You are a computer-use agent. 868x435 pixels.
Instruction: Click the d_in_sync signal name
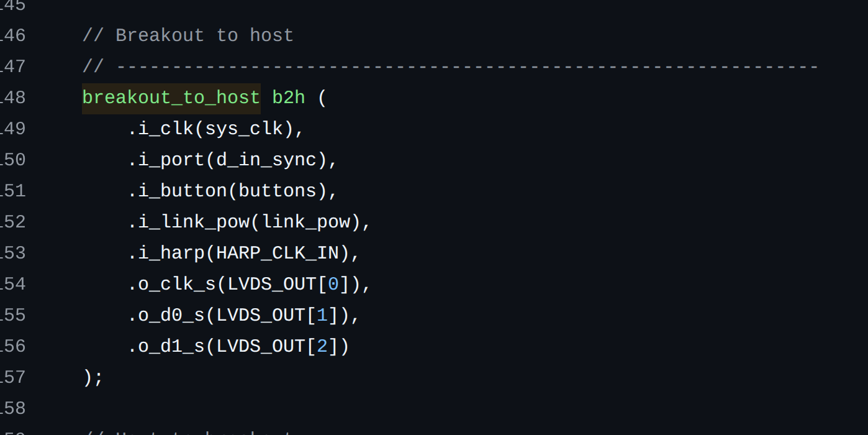coord(266,160)
